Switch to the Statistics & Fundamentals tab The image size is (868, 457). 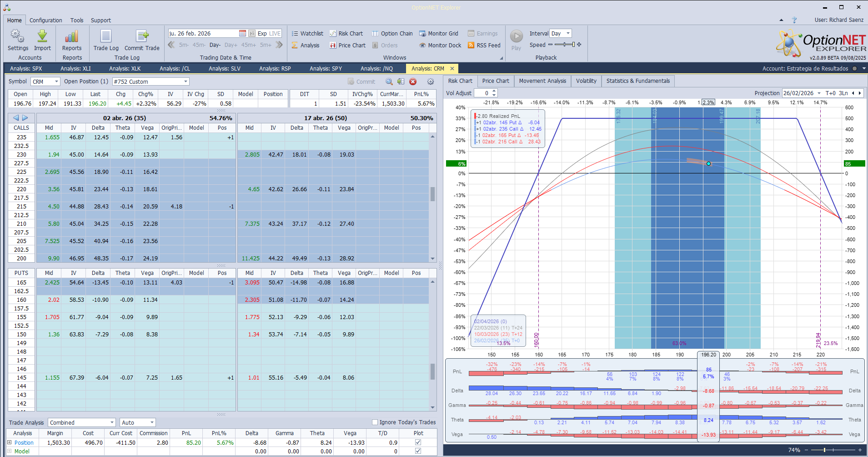point(638,81)
